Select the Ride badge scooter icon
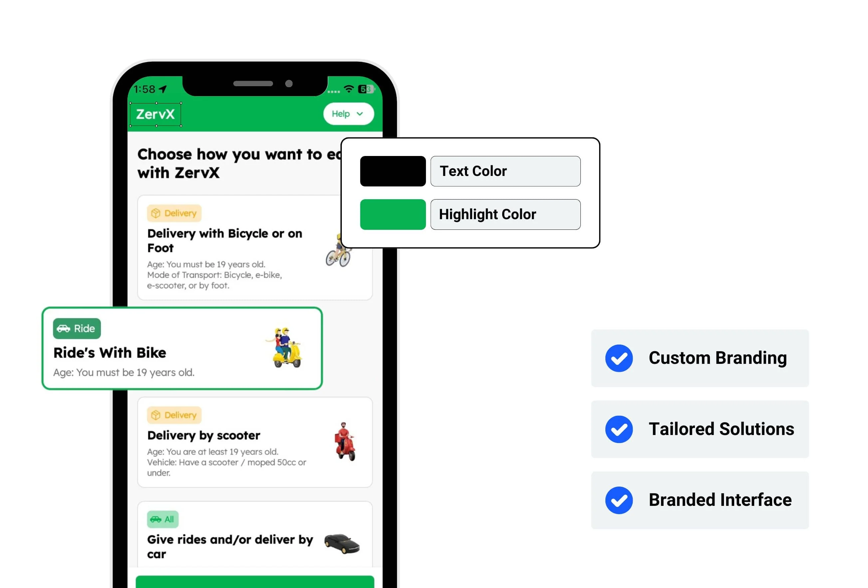 pos(62,328)
